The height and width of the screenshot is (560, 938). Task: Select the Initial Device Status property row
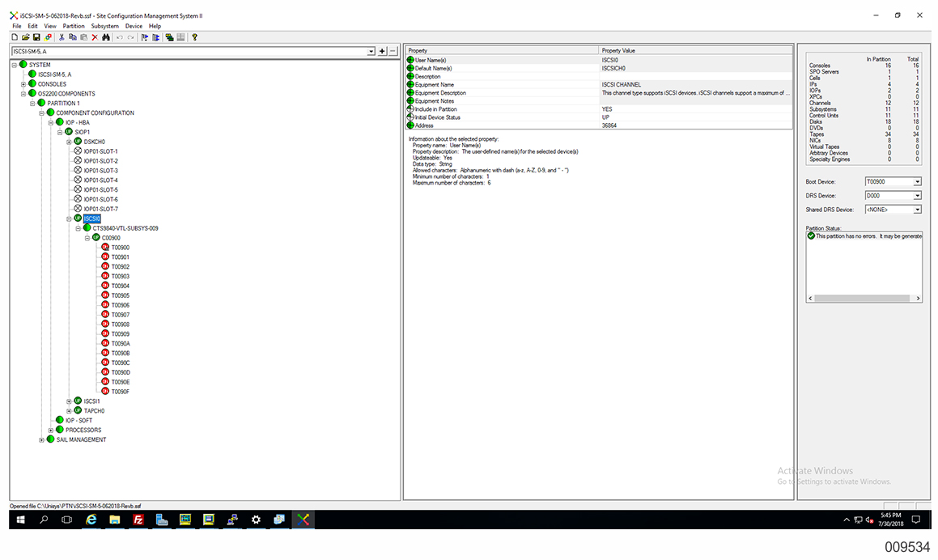[600, 117]
